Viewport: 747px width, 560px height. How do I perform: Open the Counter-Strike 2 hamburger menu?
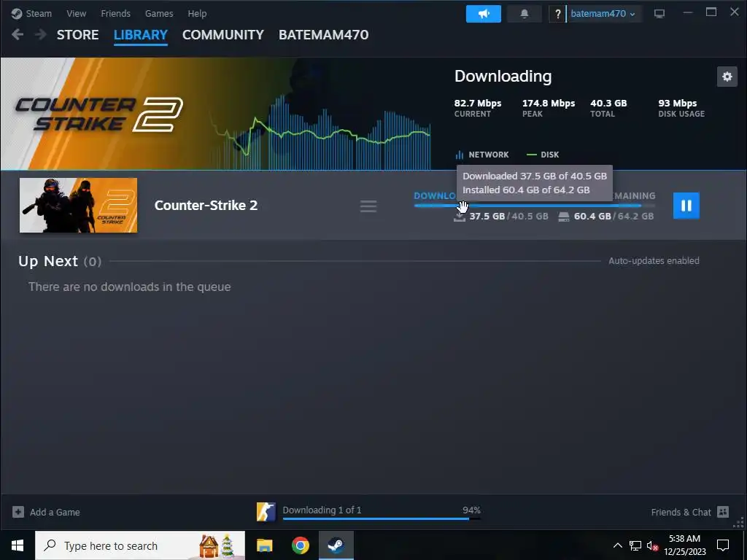(x=368, y=206)
